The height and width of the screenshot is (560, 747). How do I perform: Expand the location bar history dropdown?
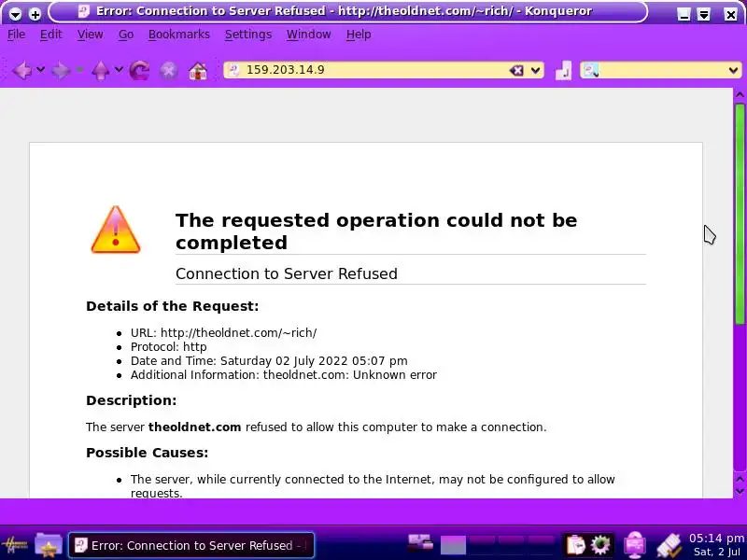pyautogui.click(x=535, y=71)
